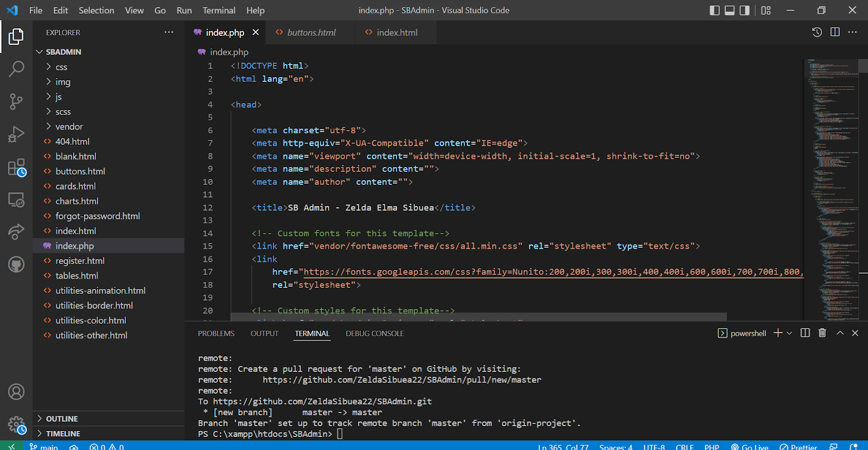
Task: Open register.html in the explorer
Action: pyautogui.click(x=108, y=261)
